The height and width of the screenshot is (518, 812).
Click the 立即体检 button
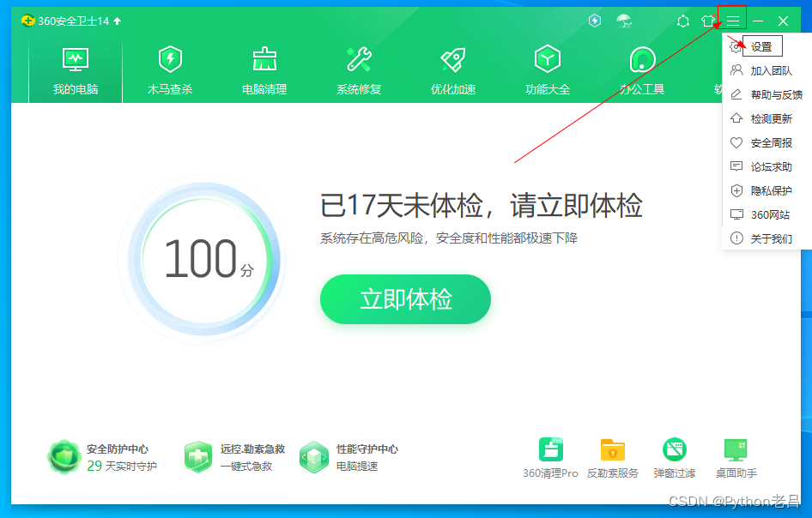pos(405,299)
